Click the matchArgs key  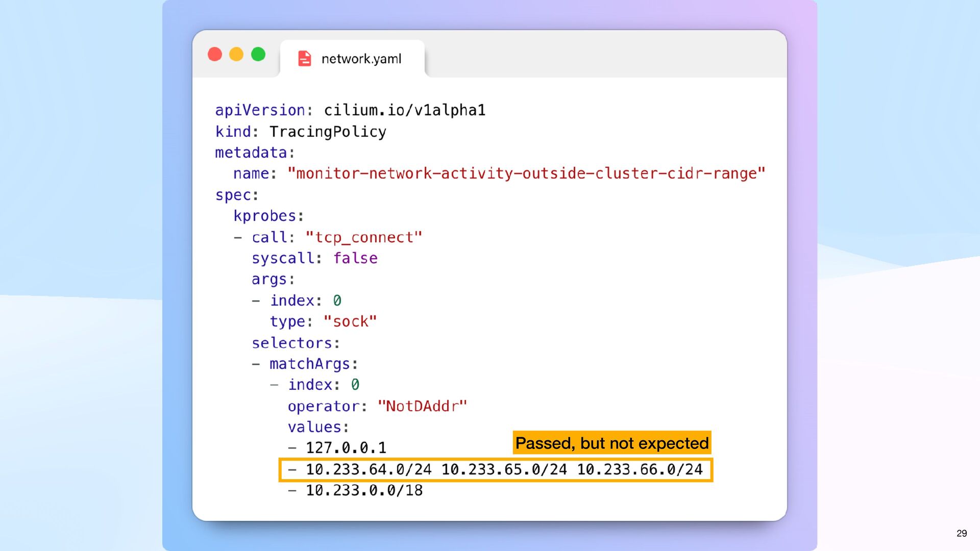[x=309, y=364]
